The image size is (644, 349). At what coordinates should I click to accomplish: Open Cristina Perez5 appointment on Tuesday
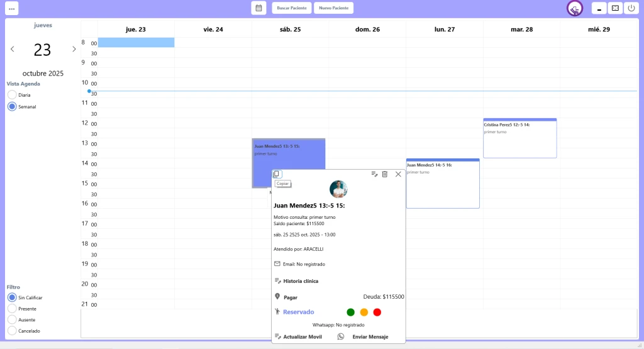click(519, 138)
